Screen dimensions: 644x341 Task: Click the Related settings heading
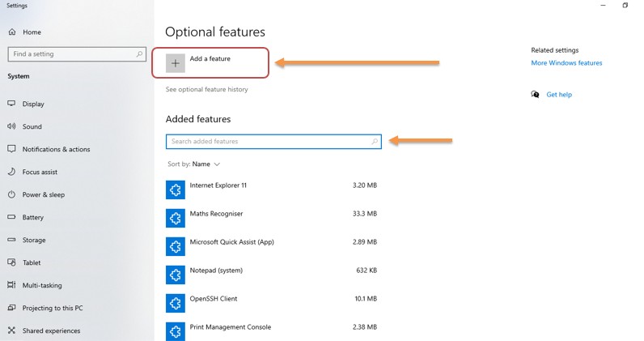click(554, 50)
